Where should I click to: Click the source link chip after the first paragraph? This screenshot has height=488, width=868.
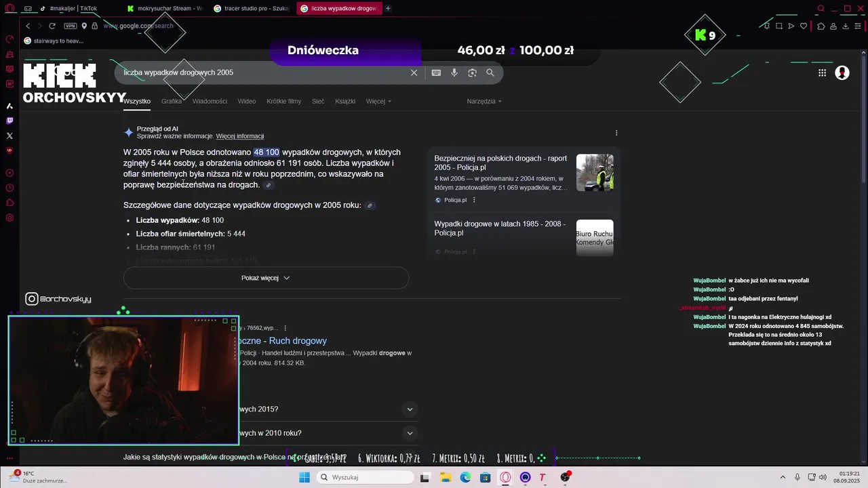[x=269, y=185]
